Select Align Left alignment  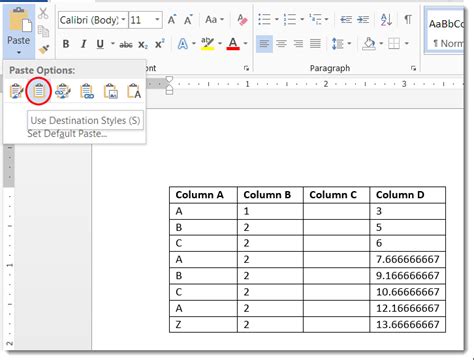click(x=265, y=44)
